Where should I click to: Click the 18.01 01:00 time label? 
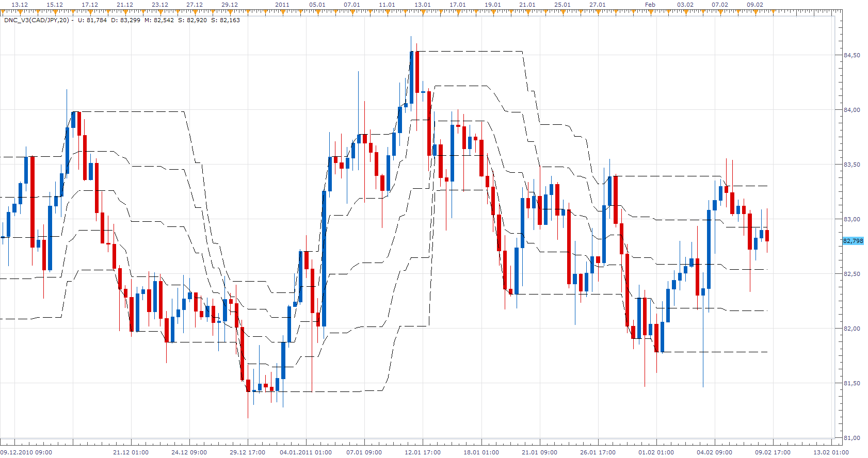pos(481,452)
